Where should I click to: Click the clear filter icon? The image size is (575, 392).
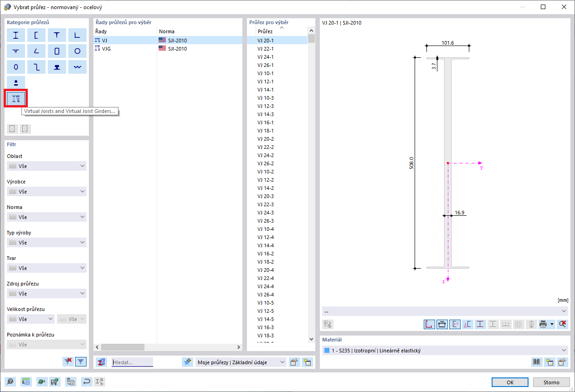click(x=68, y=362)
